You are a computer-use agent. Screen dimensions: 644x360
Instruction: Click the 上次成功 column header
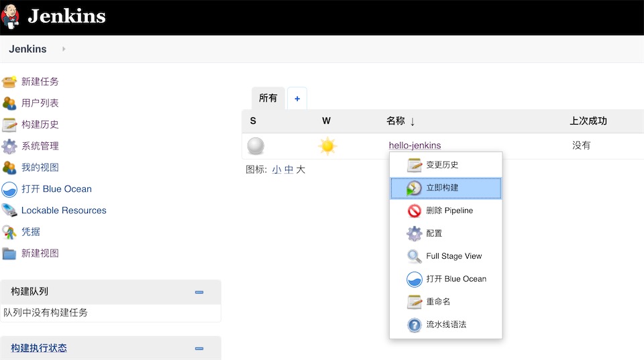point(588,121)
